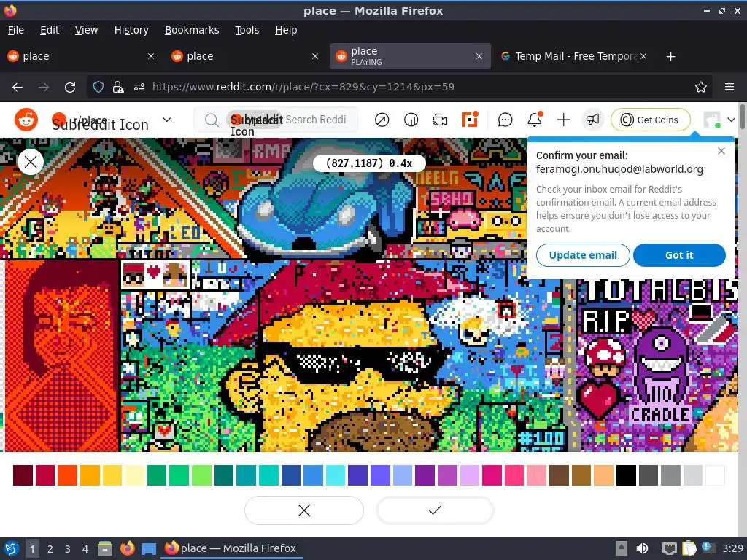Image resolution: width=747 pixels, height=560 pixels.
Task: Expand the r/place community dropdown
Action: click(x=167, y=120)
